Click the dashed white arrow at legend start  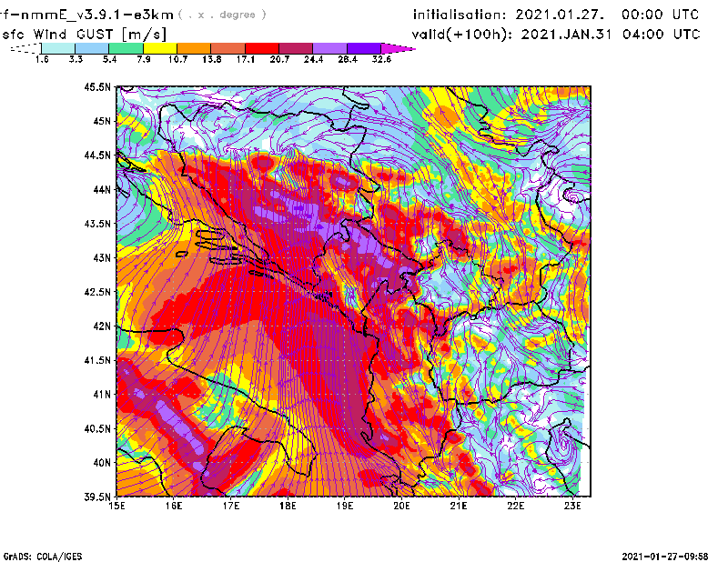point(25,48)
